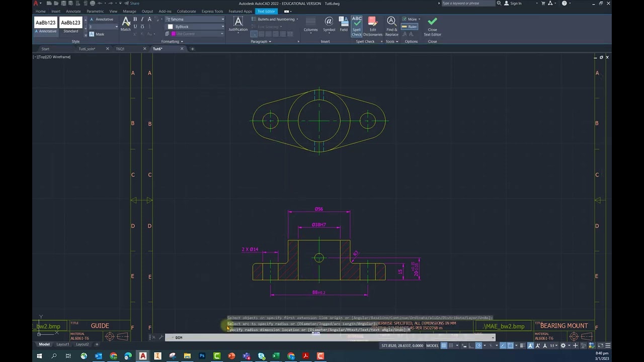Expand the Paragraph panel
The width and height of the screenshot is (644, 362).
pyautogui.click(x=261, y=41)
